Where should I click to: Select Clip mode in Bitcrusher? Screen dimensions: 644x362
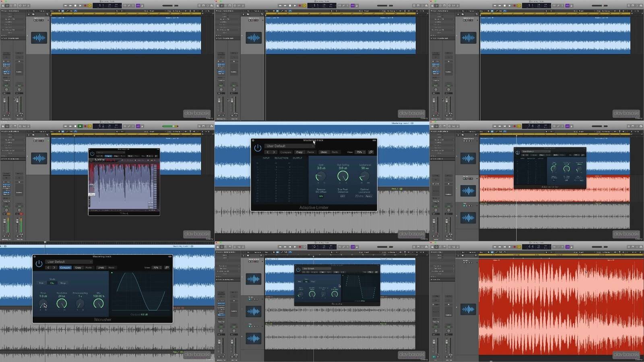52,283
